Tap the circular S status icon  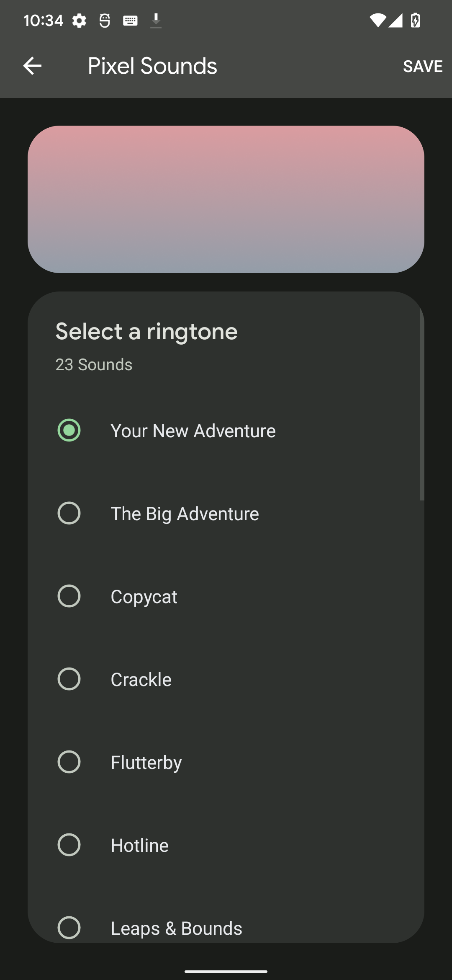pos(105,21)
